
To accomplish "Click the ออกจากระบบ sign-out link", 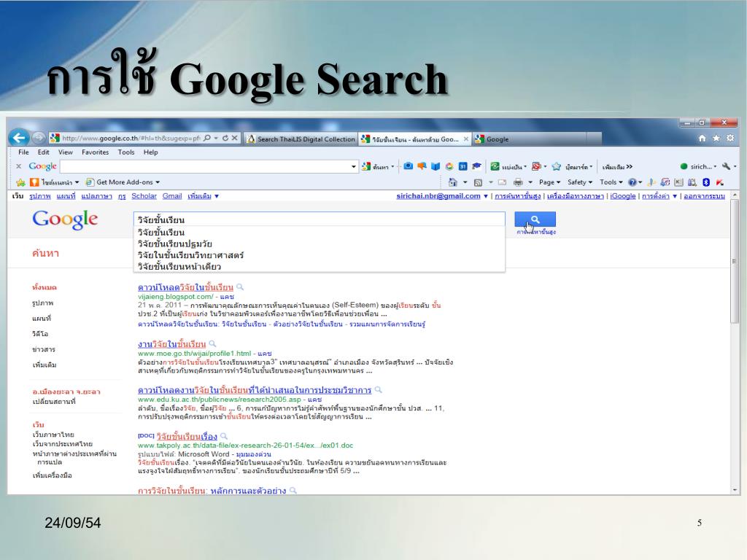I will click(x=704, y=195).
